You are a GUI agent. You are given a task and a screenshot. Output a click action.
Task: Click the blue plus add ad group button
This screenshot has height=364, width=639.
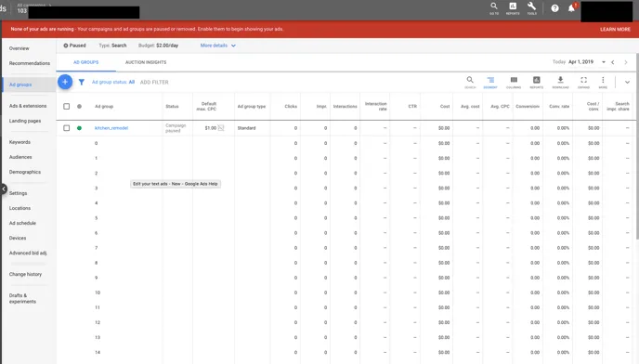[x=65, y=82]
